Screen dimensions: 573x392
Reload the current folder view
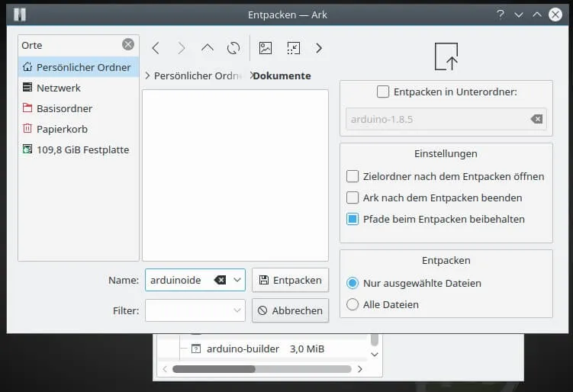click(x=233, y=48)
